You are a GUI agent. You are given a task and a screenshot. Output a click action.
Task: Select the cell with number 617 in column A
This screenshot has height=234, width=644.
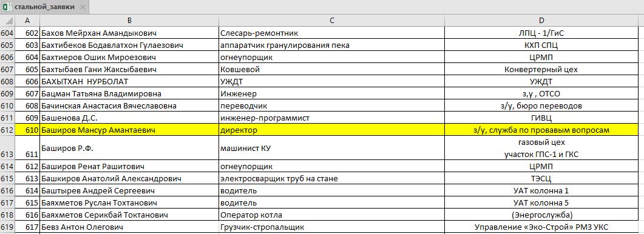[x=27, y=227]
